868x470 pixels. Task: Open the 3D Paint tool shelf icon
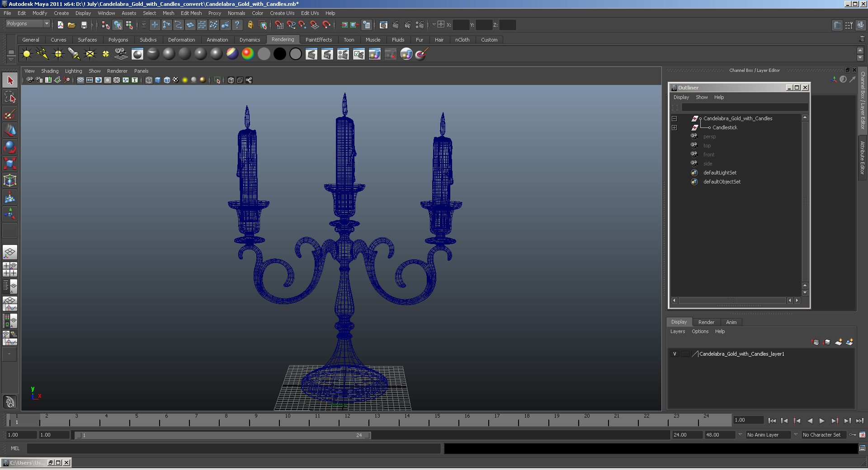[x=421, y=54]
